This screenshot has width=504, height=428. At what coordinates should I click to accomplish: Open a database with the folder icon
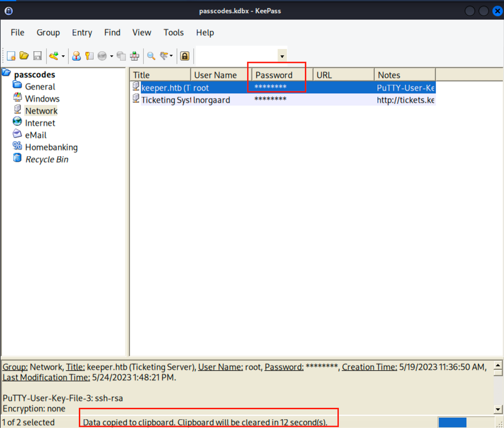click(x=24, y=56)
